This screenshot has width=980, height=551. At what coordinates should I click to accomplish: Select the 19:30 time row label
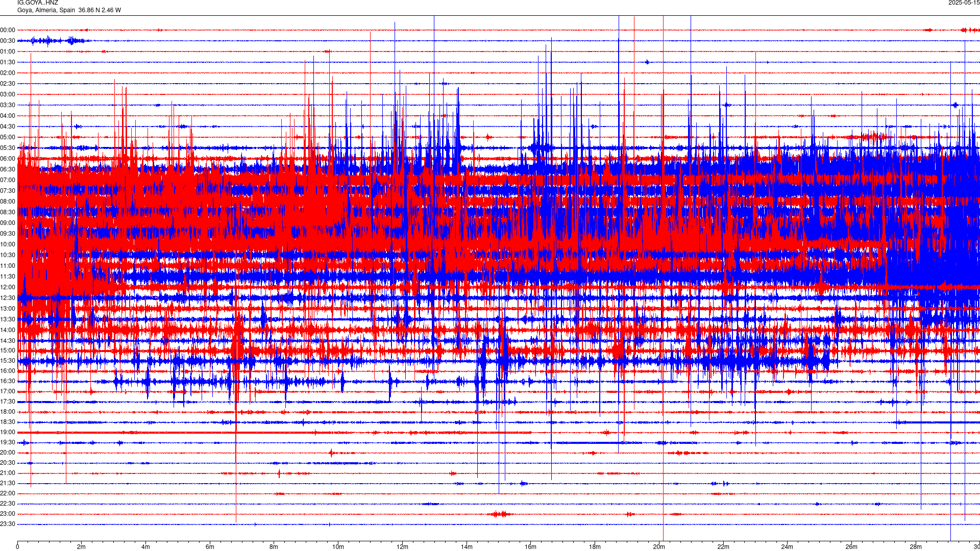coord(8,442)
